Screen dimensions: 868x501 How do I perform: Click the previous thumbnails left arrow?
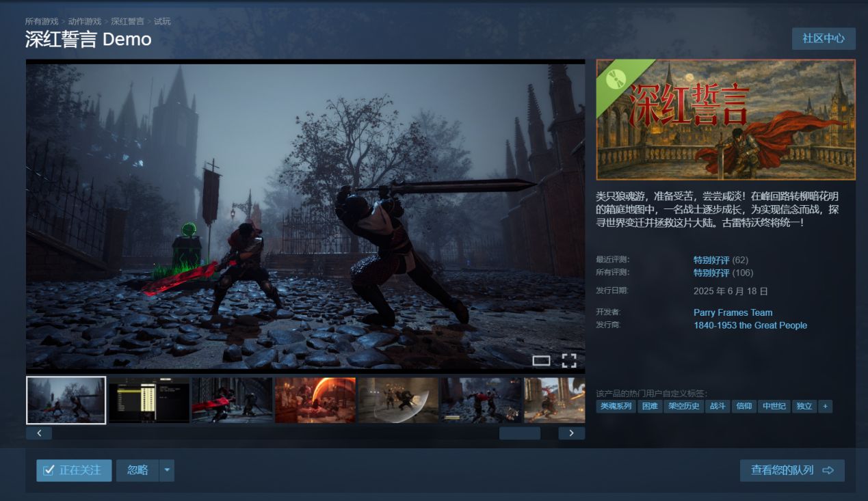tap(39, 433)
